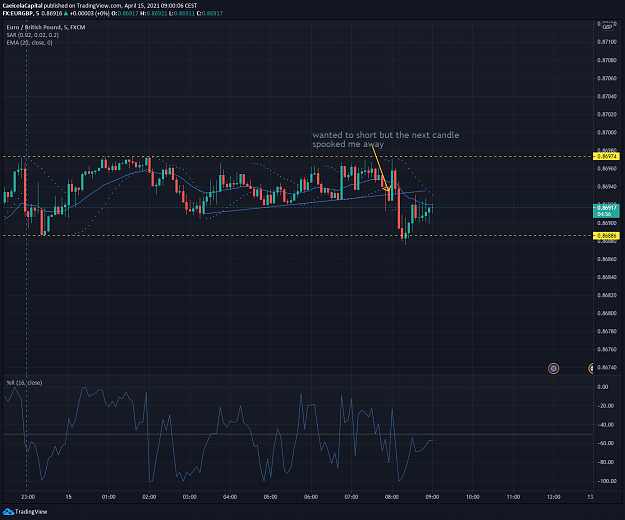Click the 0.87100 price axis label

pyautogui.click(x=607, y=42)
